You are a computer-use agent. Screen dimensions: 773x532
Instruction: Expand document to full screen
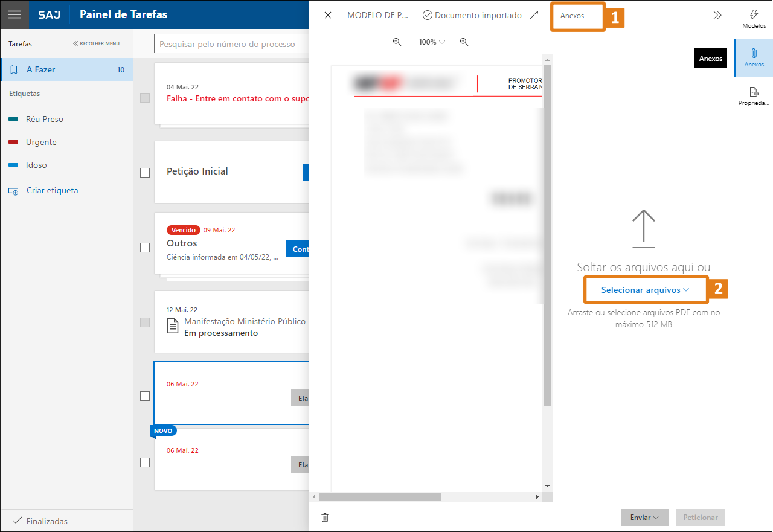point(534,16)
